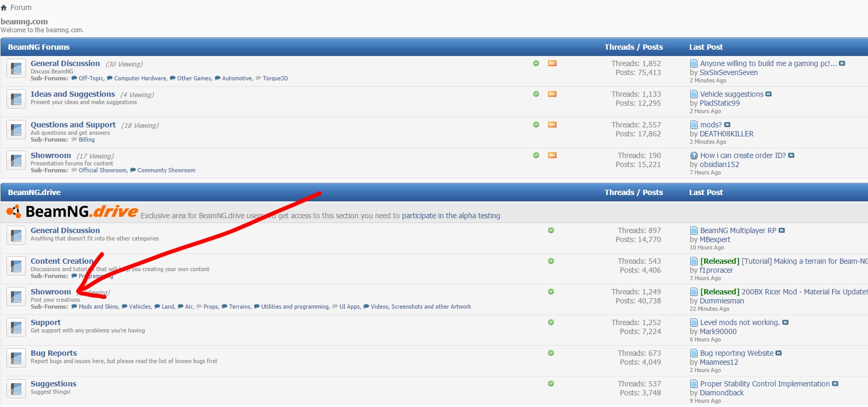Viewport: 868px width, 407px height.
Task: Open the Utilities and programming sub-forum
Action: pos(295,307)
